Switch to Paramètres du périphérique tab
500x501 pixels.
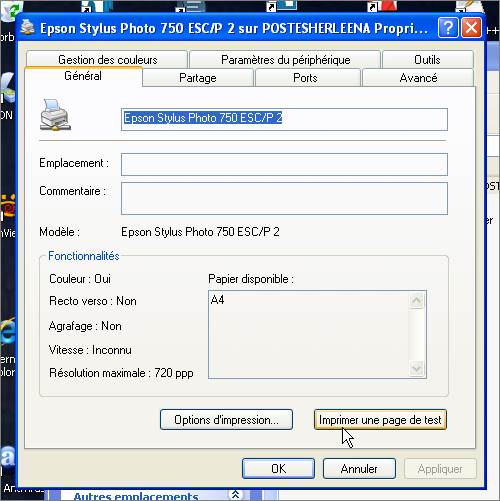click(285, 60)
